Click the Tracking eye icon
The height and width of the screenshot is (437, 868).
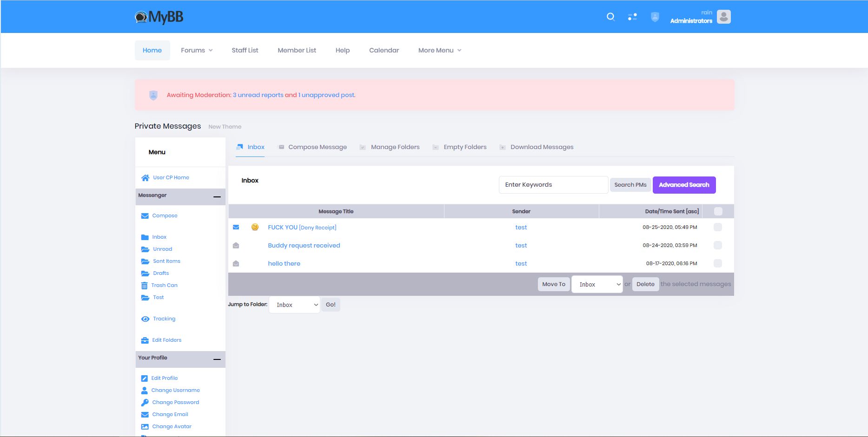click(145, 319)
